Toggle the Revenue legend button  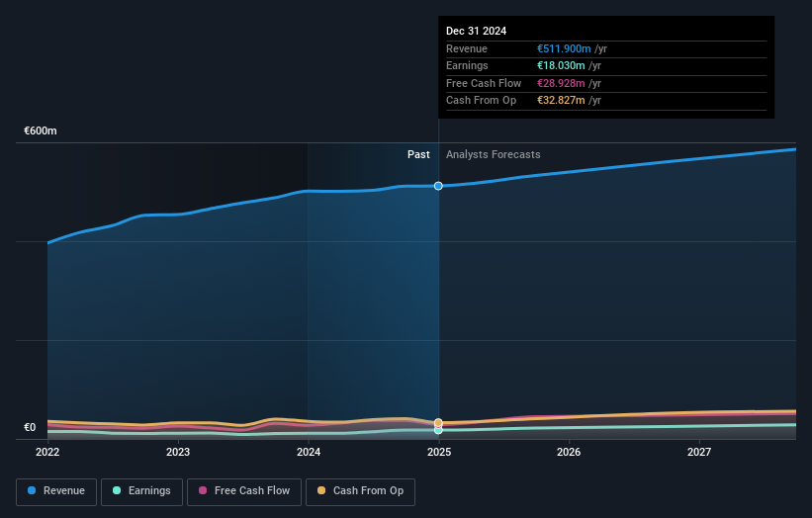(56, 491)
